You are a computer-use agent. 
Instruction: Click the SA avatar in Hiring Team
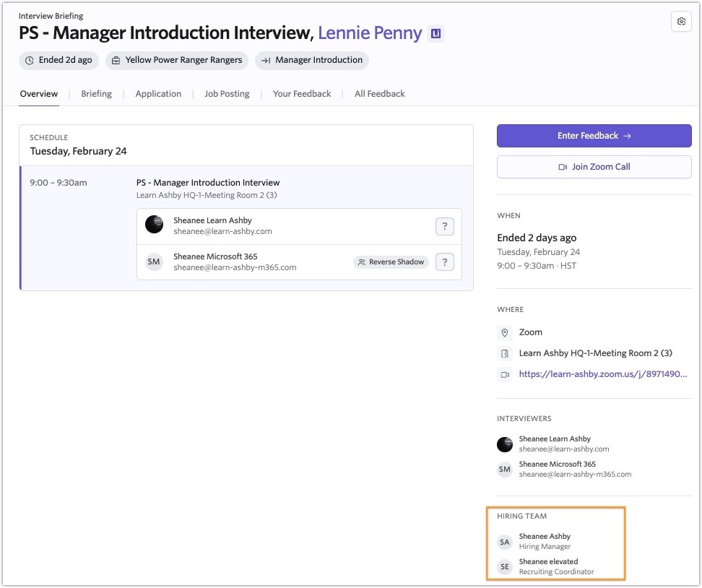click(x=505, y=542)
